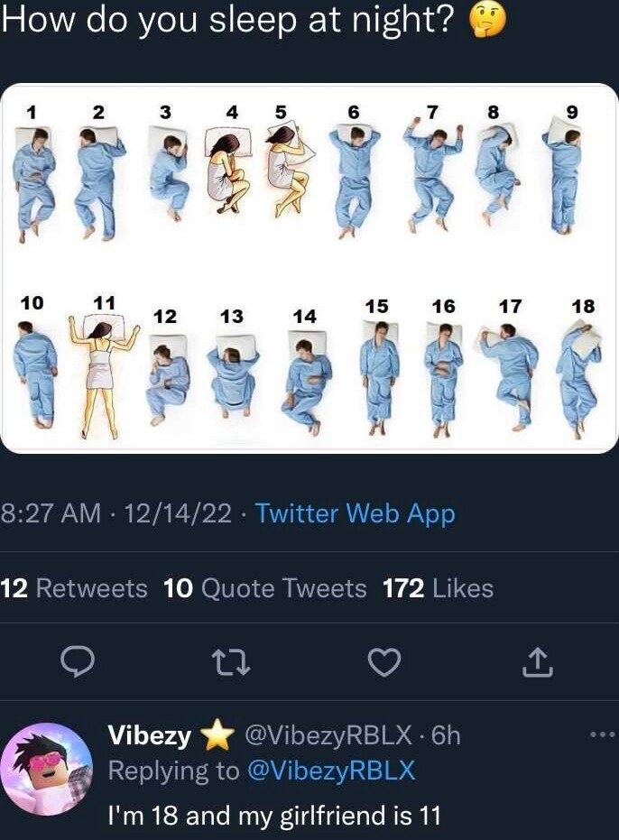
Task: Open the sleeping positions image
Action: 309,268
